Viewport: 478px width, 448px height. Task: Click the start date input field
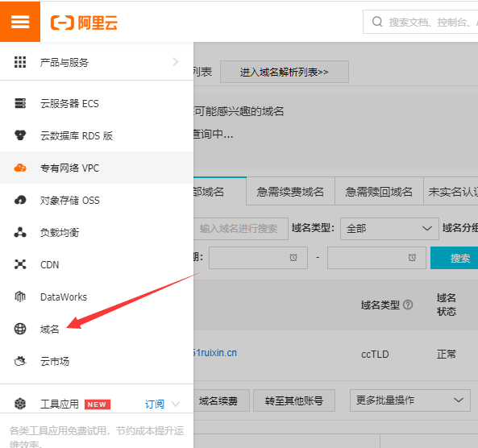point(258,258)
